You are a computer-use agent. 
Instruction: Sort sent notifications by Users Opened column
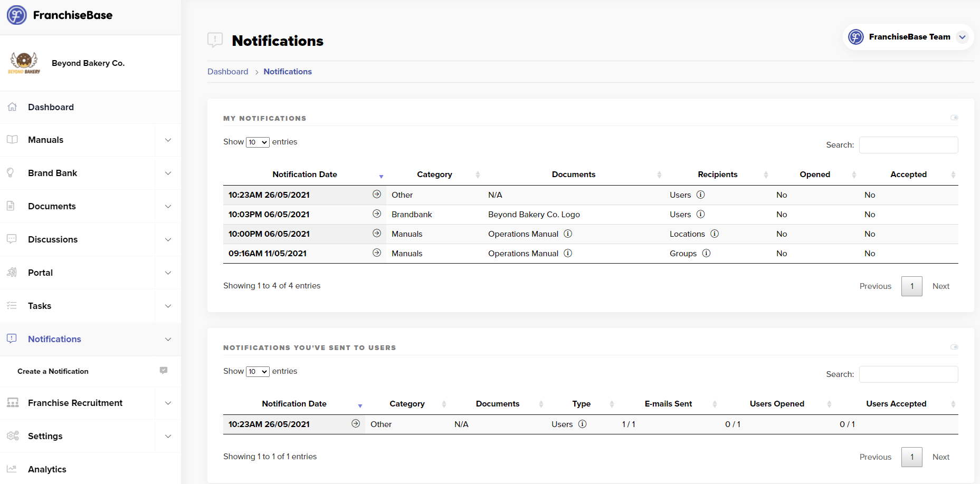coord(777,404)
